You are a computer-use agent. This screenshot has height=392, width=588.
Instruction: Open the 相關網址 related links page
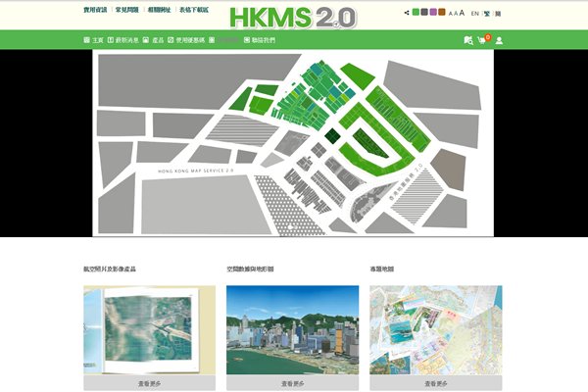click(x=159, y=10)
